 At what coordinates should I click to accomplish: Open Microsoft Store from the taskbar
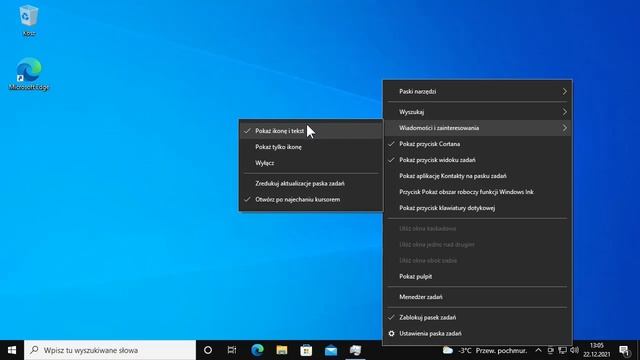[306, 350]
